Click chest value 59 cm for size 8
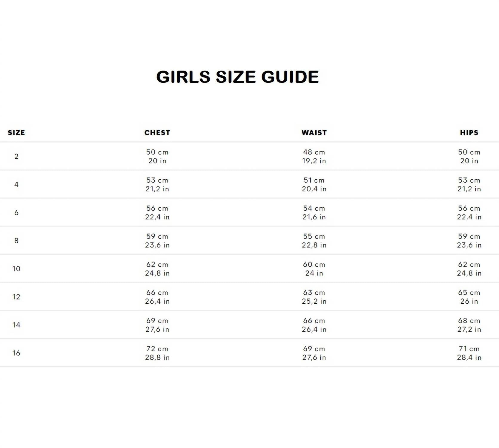 point(157,236)
